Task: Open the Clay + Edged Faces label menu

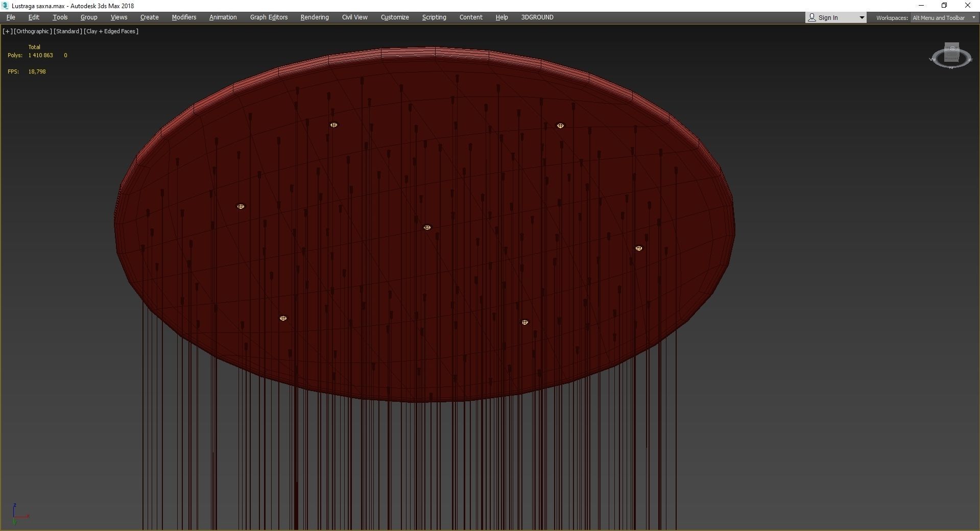Action: coord(111,31)
